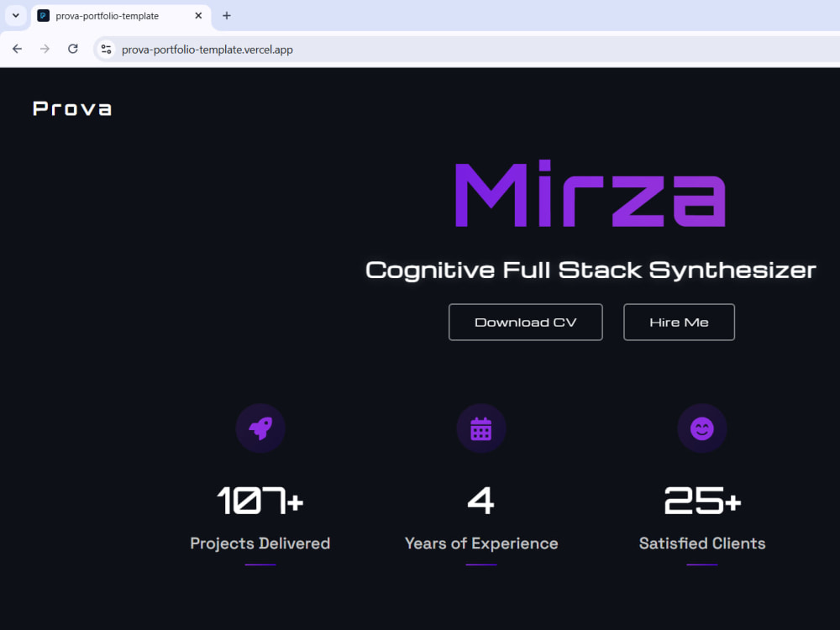This screenshot has width=840, height=630.
Task: Go back using the browser back arrow
Action: pyautogui.click(x=17, y=50)
